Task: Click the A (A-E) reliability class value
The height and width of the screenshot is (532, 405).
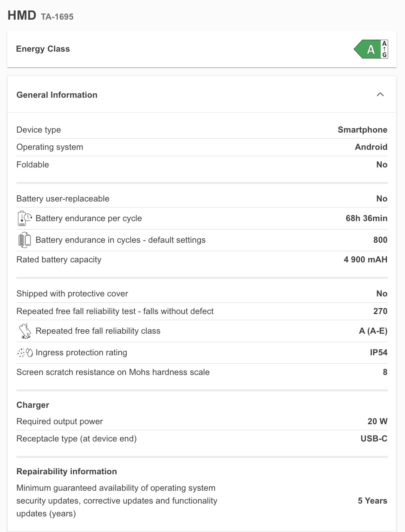Action: [x=373, y=331]
